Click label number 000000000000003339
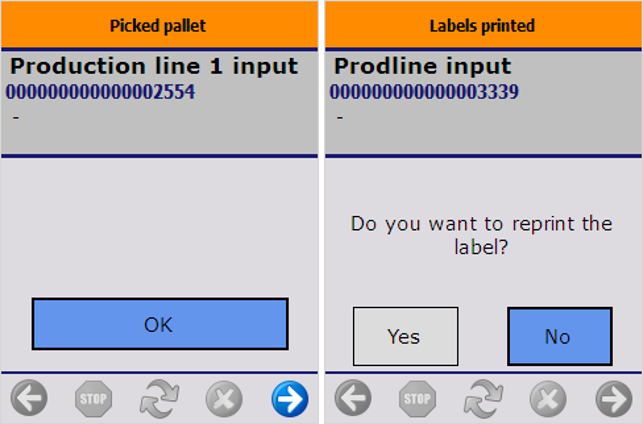 click(424, 92)
